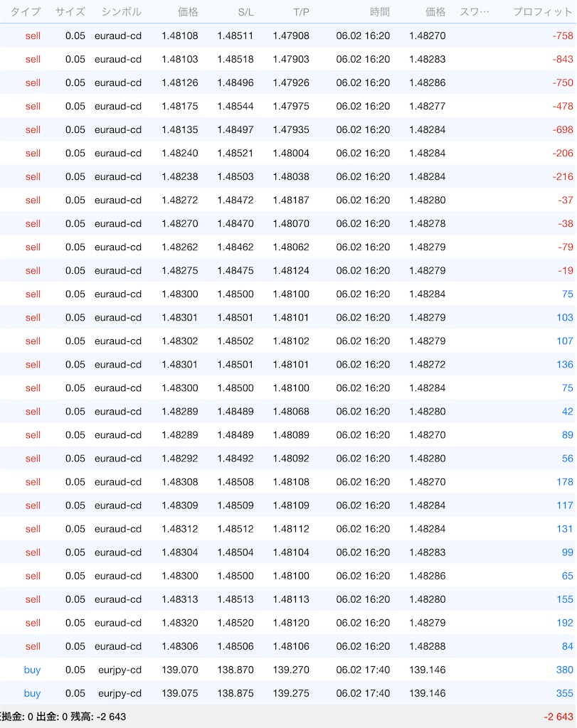Click the profit value 99

click(x=568, y=552)
